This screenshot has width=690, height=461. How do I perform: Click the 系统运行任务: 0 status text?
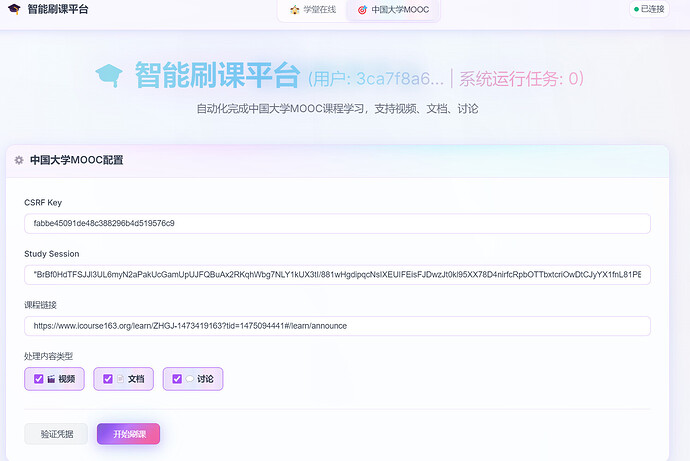pos(518,79)
